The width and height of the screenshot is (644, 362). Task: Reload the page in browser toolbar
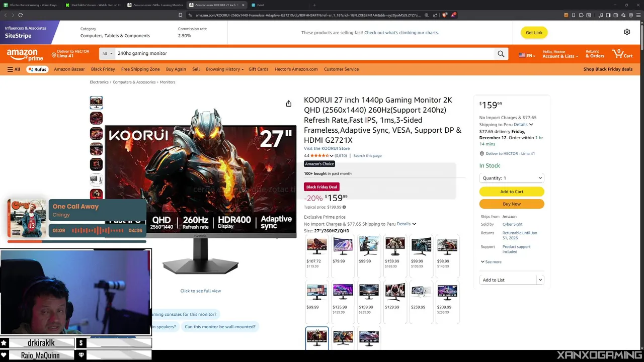(21, 15)
